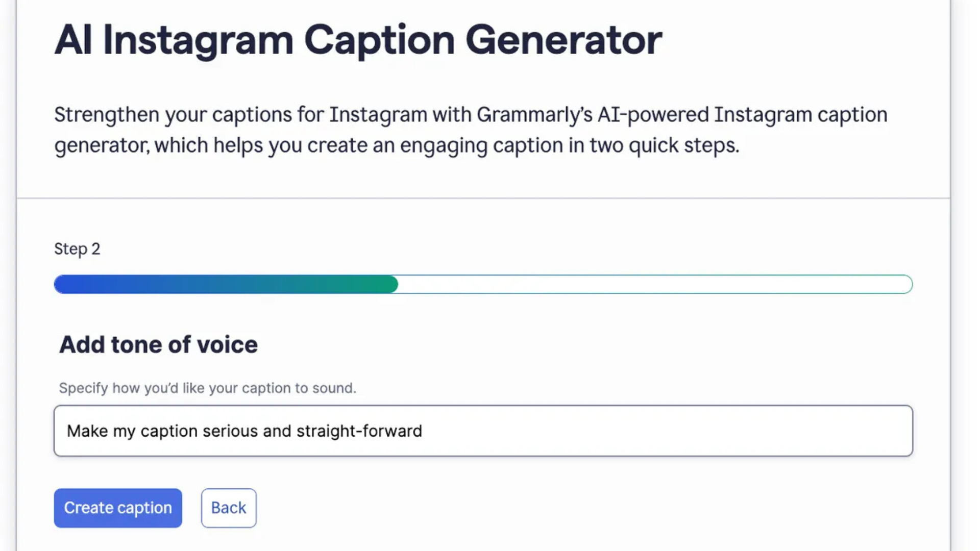Image resolution: width=980 pixels, height=551 pixels.
Task: Place cursor after straight-forward in the input
Action: click(x=424, y=431)
